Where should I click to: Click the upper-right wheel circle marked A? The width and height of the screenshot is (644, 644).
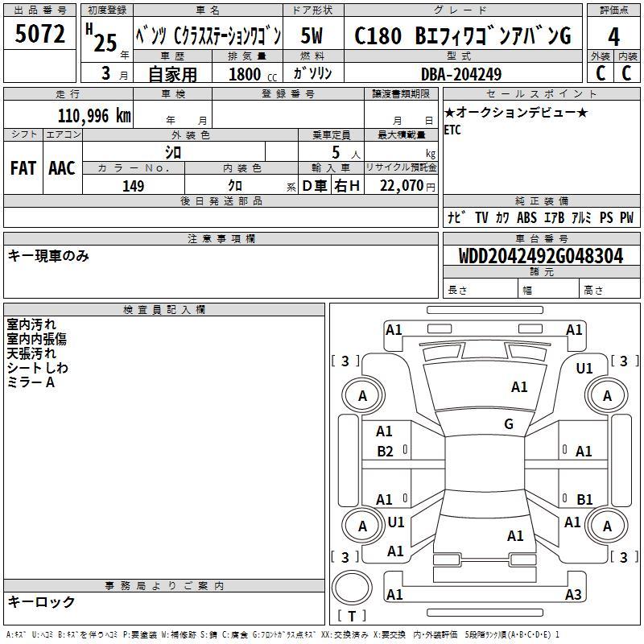click(x=607, y=395)
